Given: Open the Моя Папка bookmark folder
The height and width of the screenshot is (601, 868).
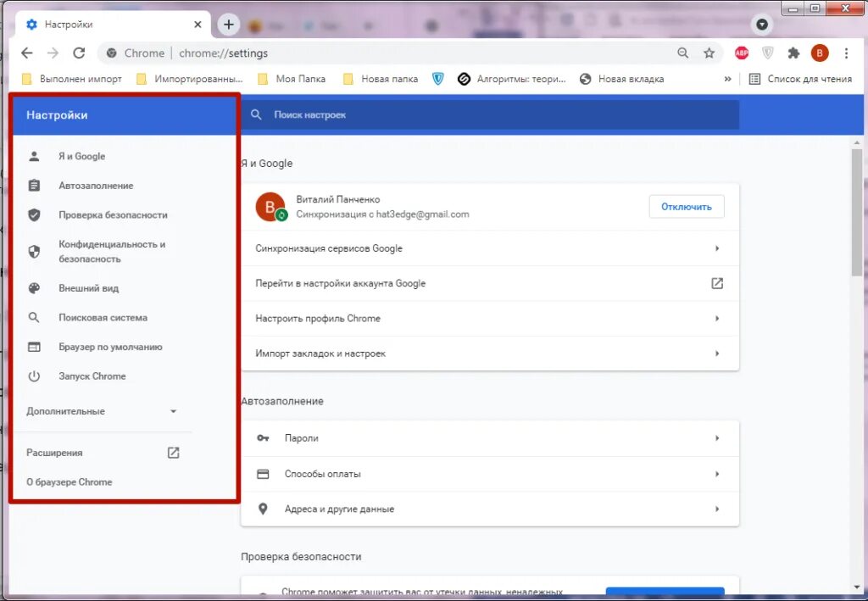Looking at the screenshot, I should (292, 79).
